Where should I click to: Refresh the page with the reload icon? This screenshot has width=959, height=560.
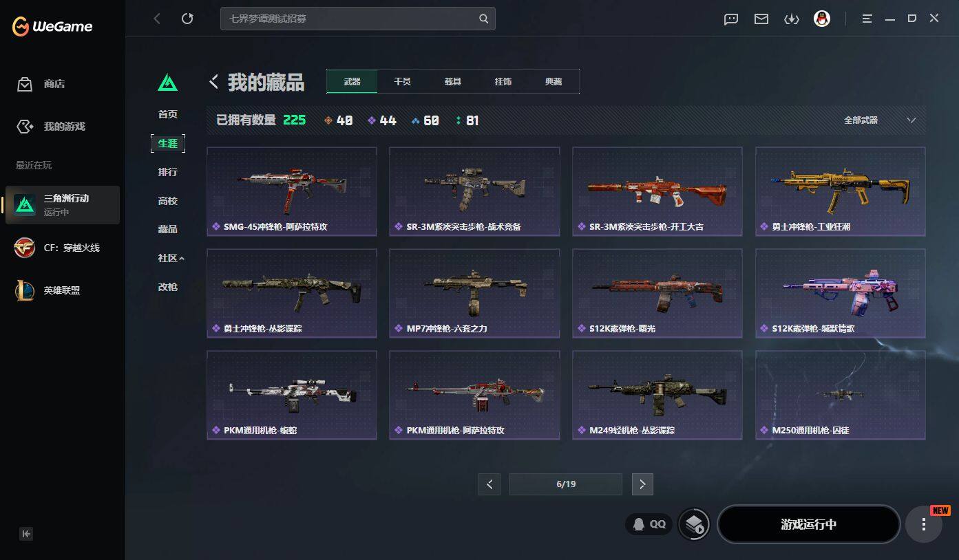click(x=187, y=19)
